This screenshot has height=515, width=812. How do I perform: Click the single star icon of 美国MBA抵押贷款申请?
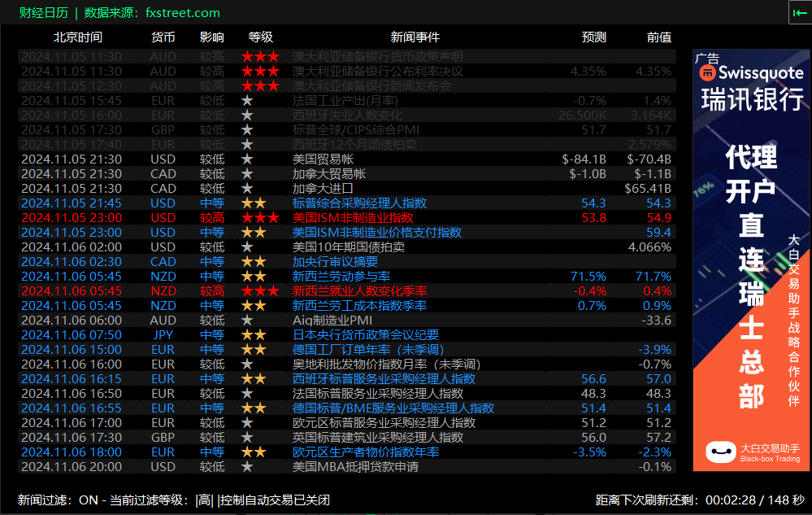pos(247,467)
